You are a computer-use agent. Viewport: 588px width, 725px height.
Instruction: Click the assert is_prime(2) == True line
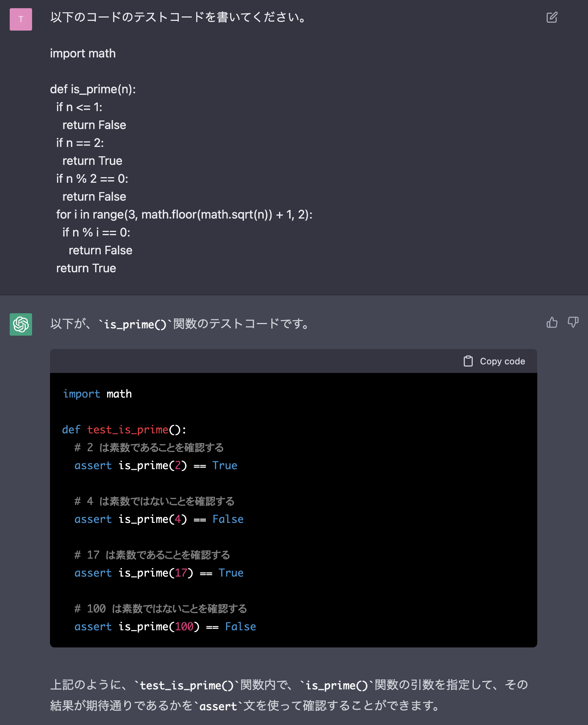click(x=156, y=465)
